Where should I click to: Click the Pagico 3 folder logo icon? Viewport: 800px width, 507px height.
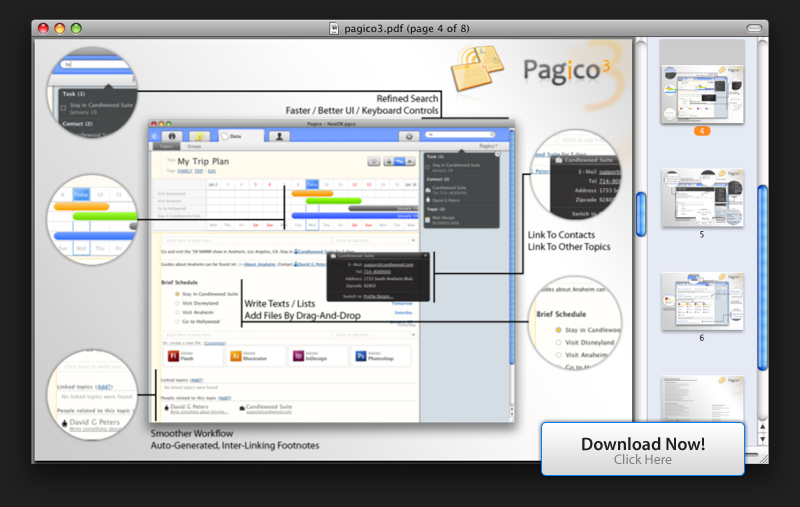pyautogui.click(x=476, y=69)
